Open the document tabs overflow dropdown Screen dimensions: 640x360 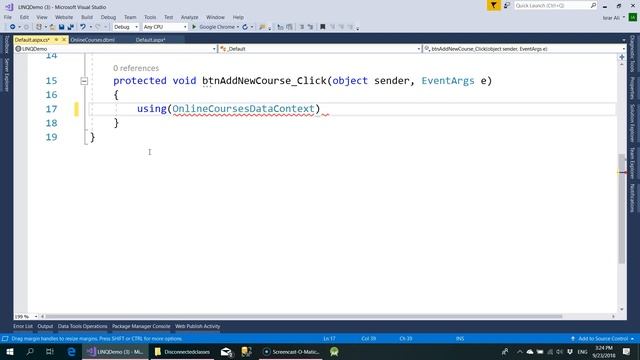[x=623, y=40]
